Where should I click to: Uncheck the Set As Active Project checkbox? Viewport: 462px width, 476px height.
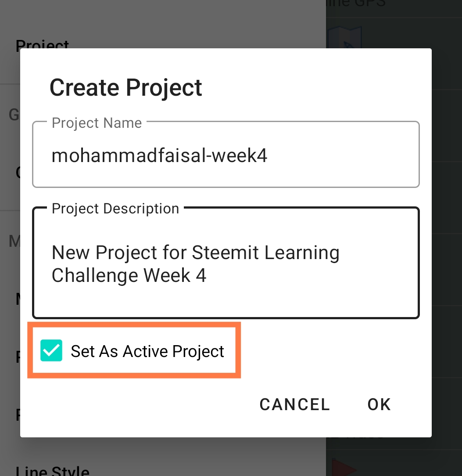coord(51,350)
